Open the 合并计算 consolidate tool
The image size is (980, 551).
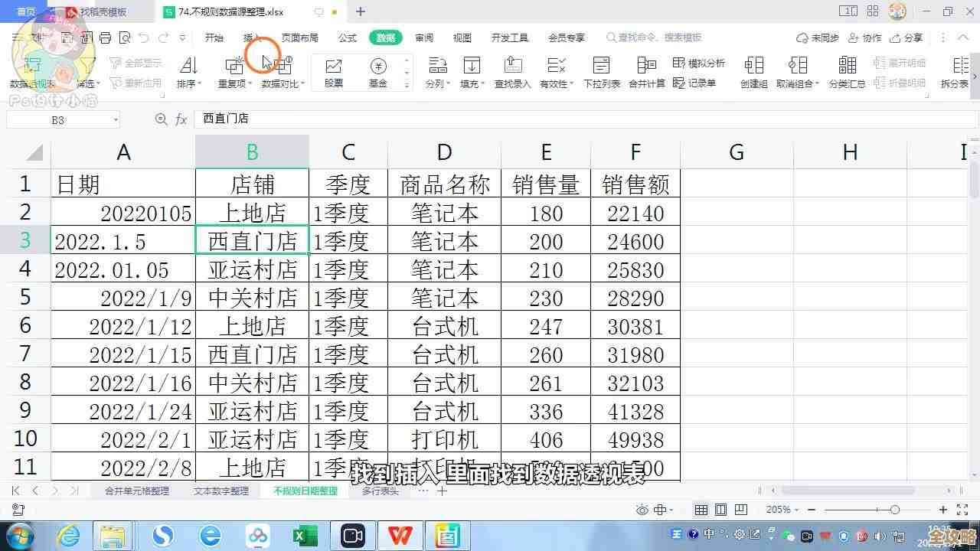coord(648,73)
